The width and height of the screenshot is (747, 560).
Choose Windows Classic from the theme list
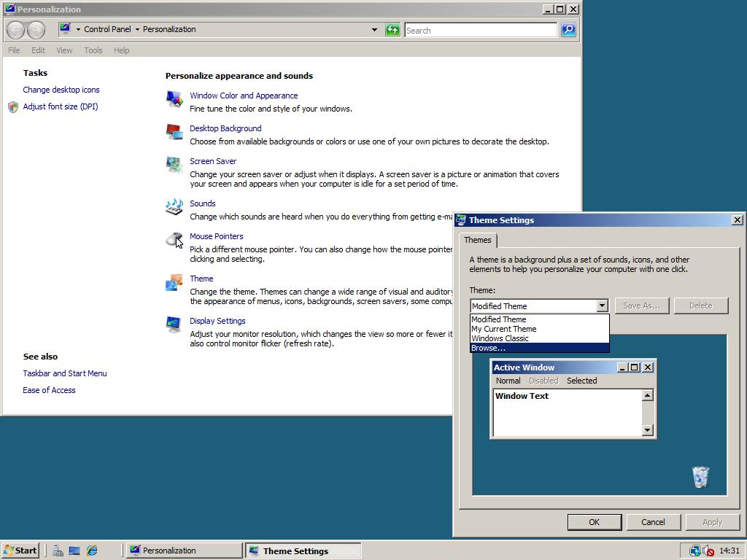pos(539,338)
